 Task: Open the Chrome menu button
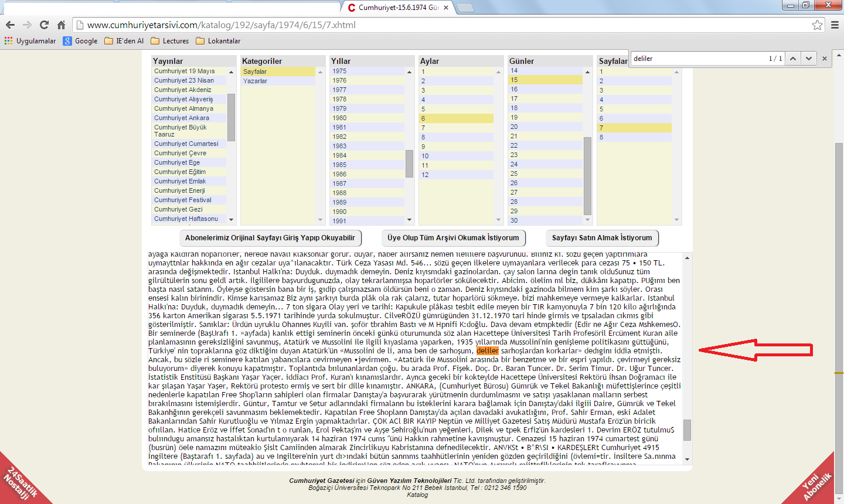click(835, 25)
